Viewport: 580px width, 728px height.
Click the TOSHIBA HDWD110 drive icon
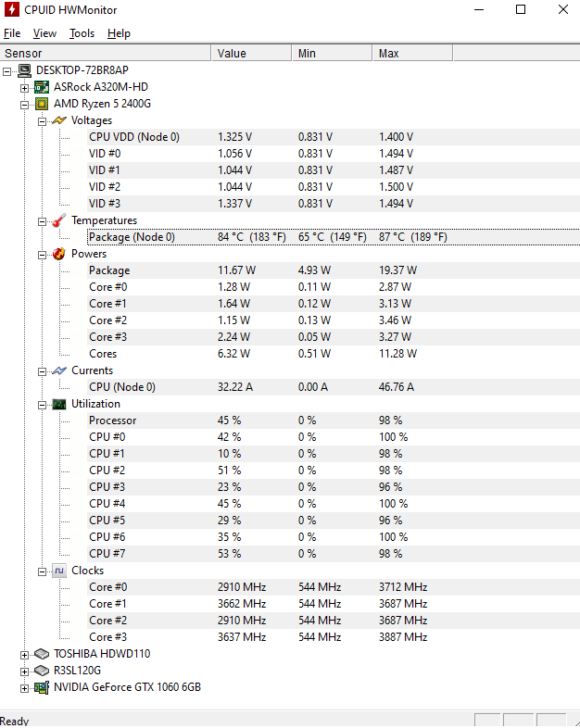(x=42, y=654)
